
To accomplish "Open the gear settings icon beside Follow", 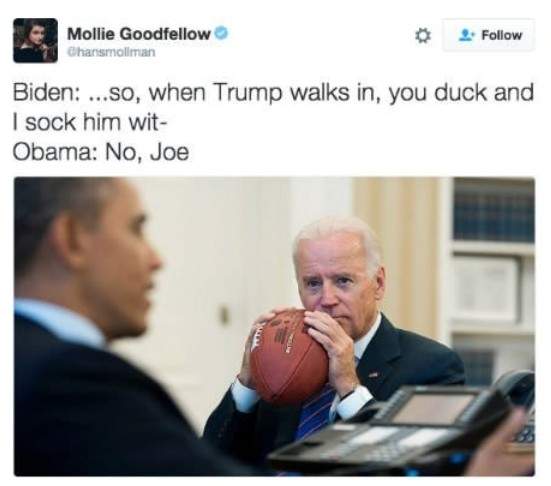I will [422, 35].
